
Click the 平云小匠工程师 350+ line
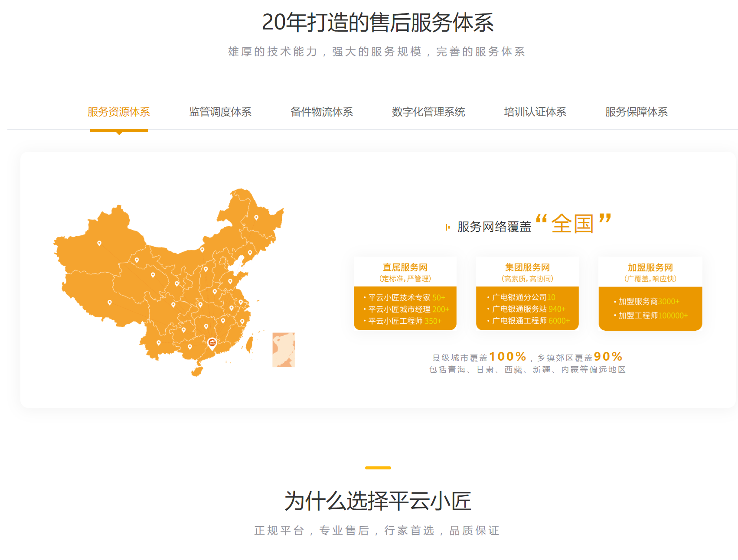403,321
